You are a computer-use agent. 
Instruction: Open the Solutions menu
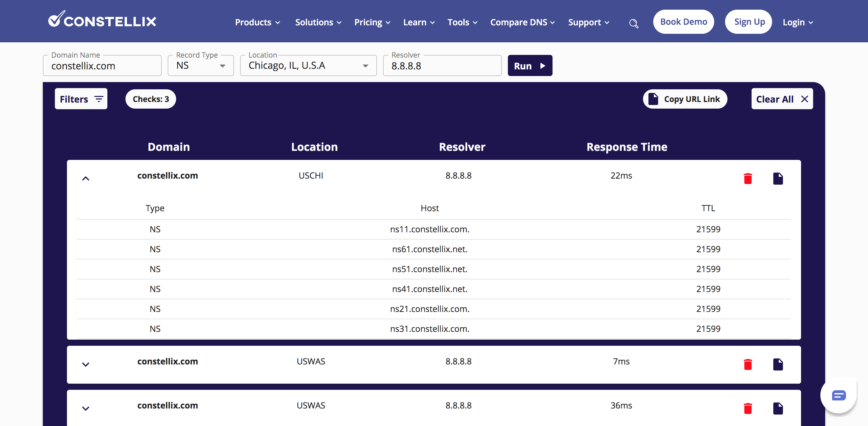318,22
